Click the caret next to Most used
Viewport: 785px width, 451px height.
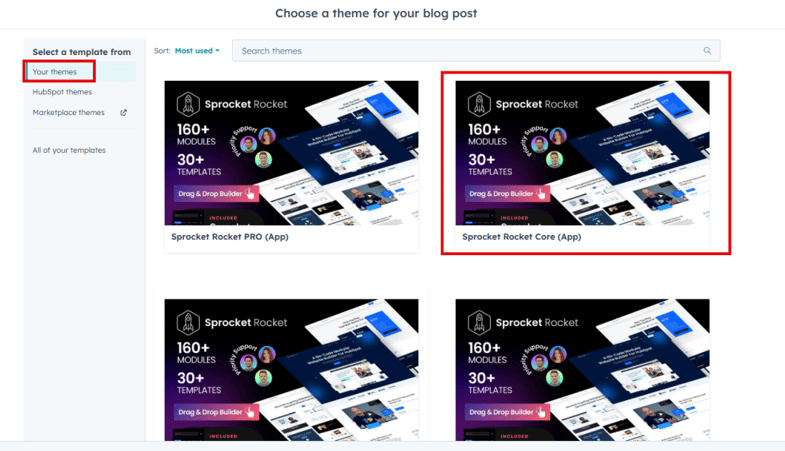[217, 51]
